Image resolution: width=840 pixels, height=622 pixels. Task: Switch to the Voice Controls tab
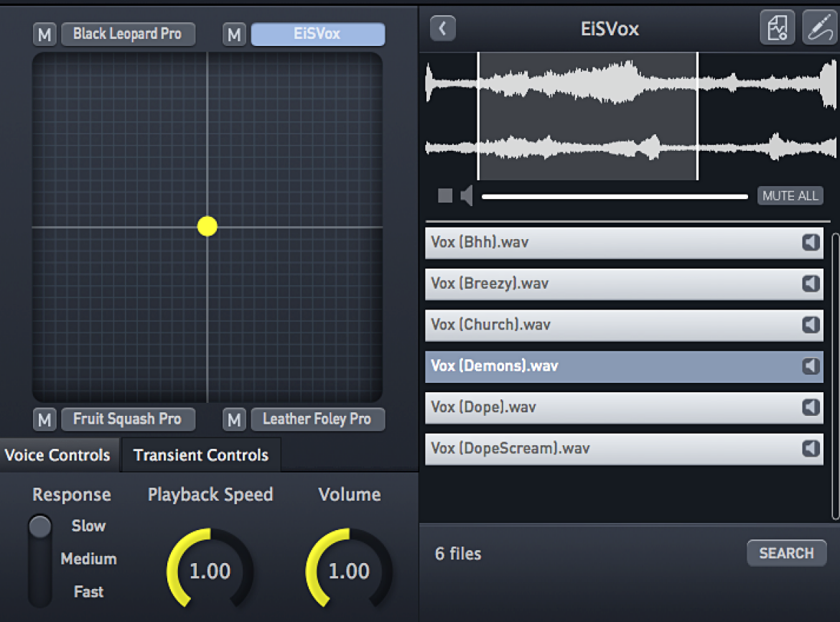coord(58,455)
